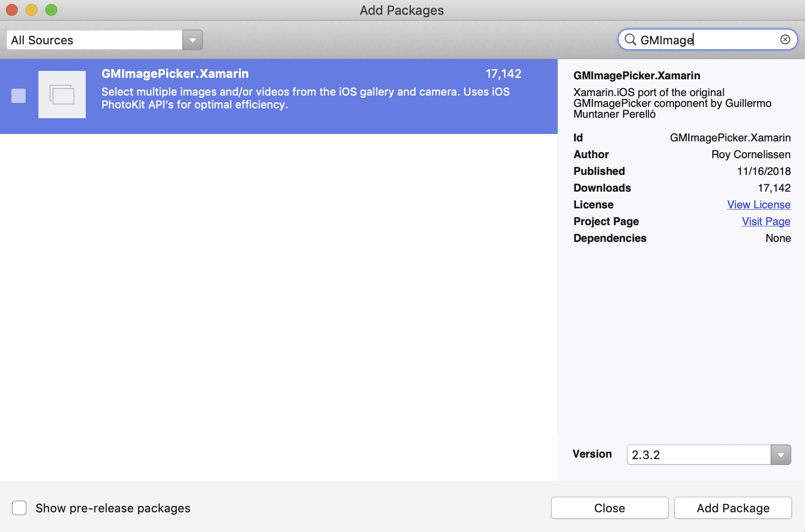The width and height of the screenshot is (805, 532).
Task: Click the Add Package button
Action: coord(733,508)
